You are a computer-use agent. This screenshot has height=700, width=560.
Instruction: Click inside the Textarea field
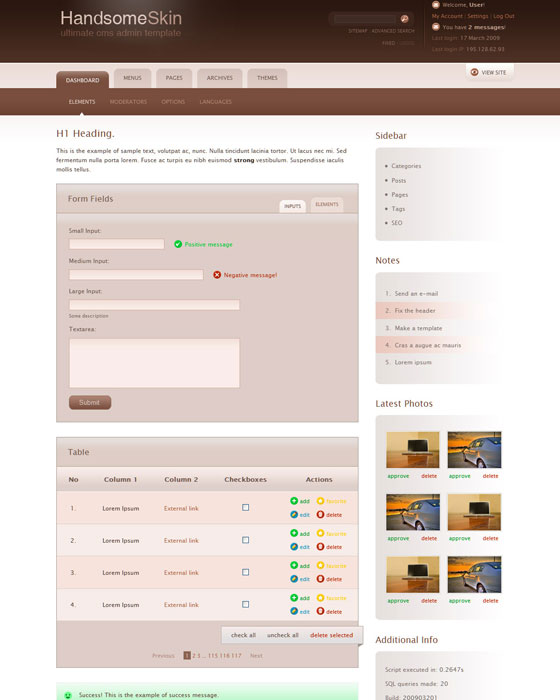[x=154, y=363]
